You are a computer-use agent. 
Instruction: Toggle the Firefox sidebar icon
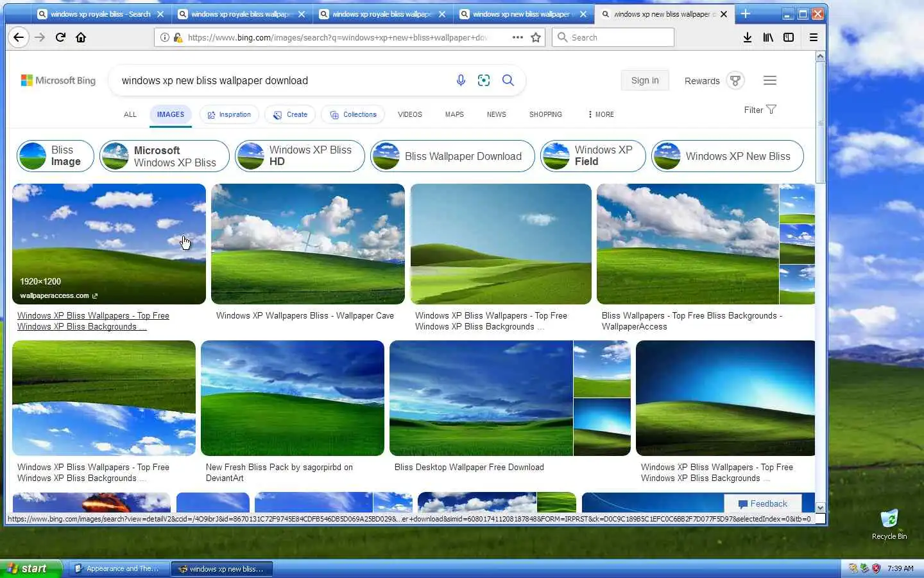[789, 37]
